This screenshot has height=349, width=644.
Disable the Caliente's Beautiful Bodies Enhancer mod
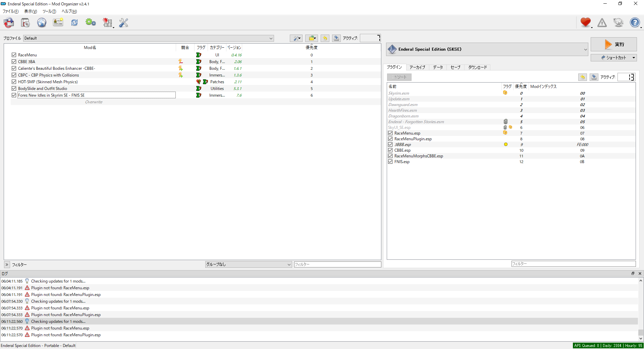pos(14,68)
